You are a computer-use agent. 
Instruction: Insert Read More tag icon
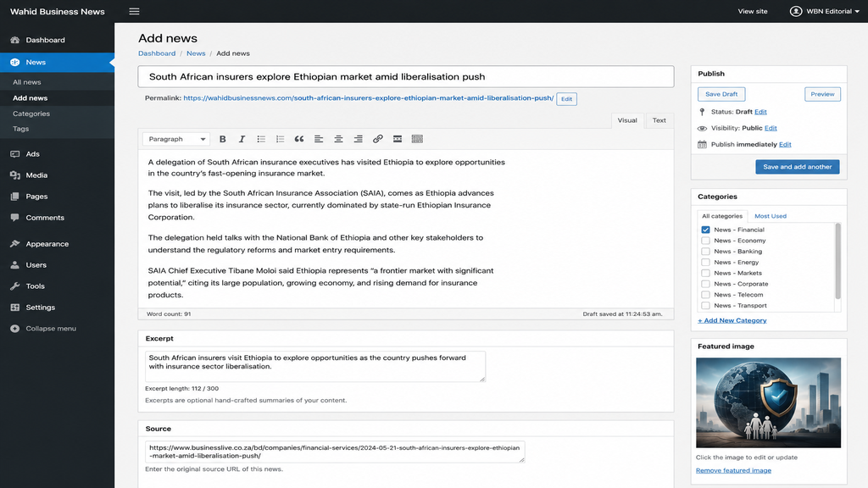398,139
